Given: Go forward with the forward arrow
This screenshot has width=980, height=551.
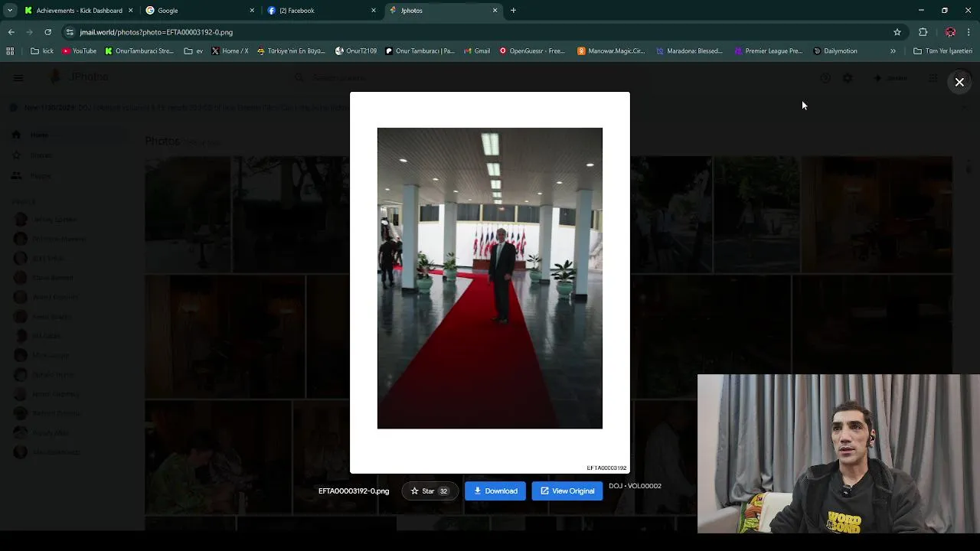Looking at the screenshot, I should point(29,32).
